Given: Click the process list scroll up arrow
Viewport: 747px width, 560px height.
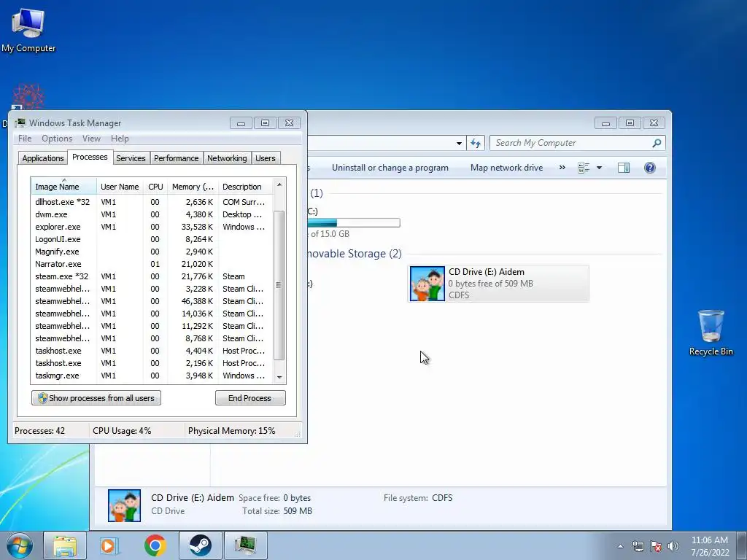Looking at the screenshot, I should tap(279, 184).
